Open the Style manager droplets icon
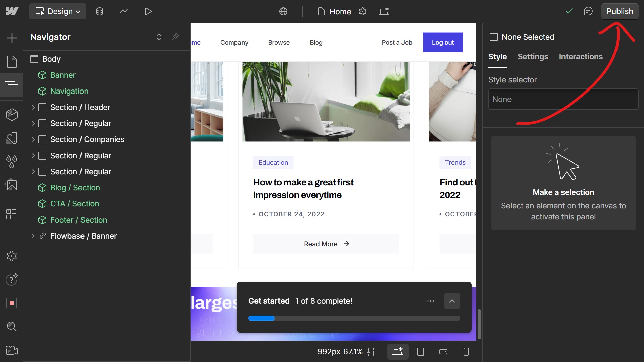The height and width of the screenshot is (362, 644). (x=12, y=162)
